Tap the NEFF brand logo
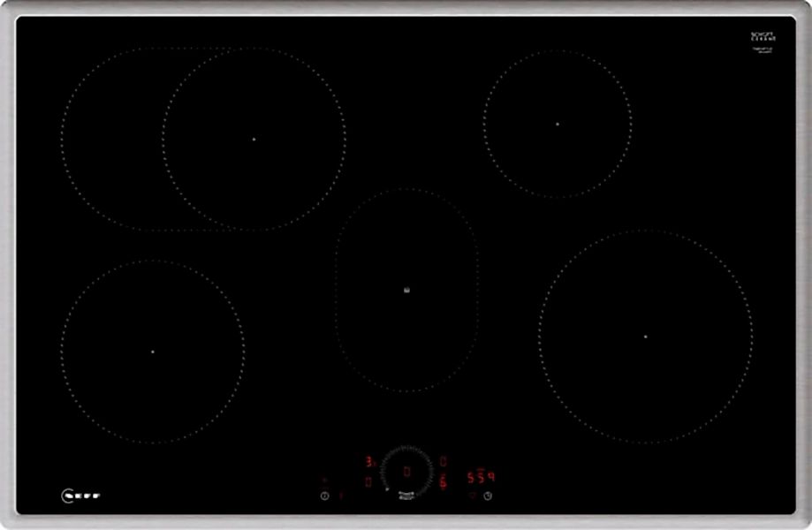The width and height of the screenshot is (812, 530). 80,496
